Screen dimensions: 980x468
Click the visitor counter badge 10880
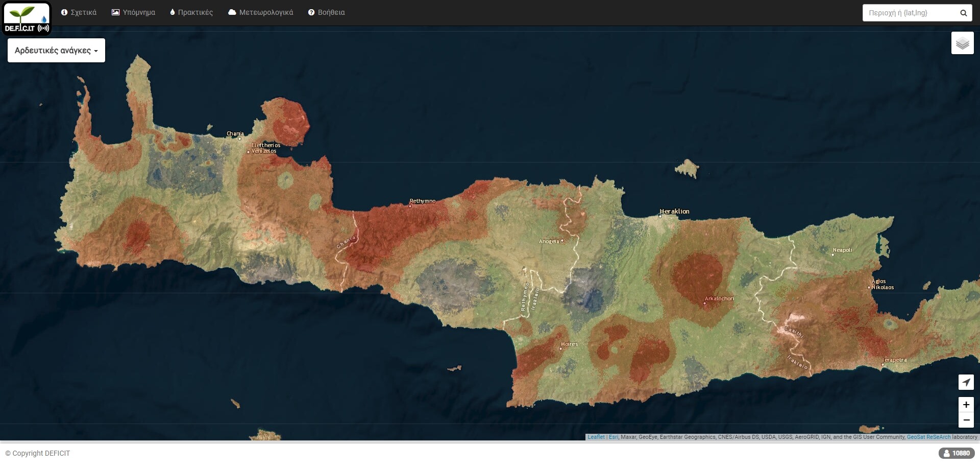(x=956, y=453)
